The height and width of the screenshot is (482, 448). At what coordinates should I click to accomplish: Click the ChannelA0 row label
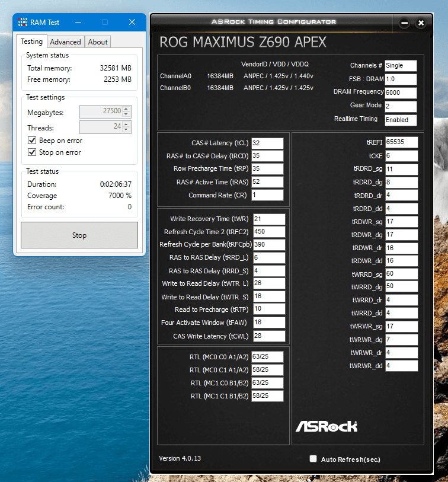(x=175, y=76)
